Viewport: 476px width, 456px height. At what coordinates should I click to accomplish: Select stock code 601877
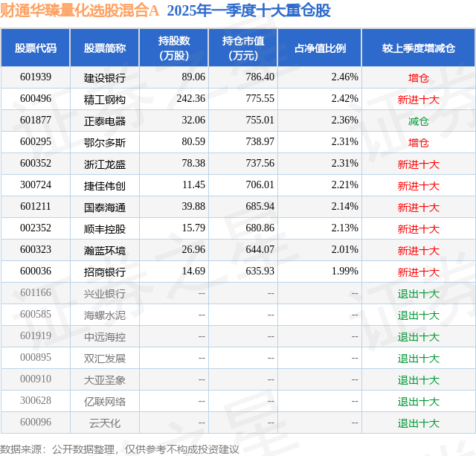click(x=36, y=121)
